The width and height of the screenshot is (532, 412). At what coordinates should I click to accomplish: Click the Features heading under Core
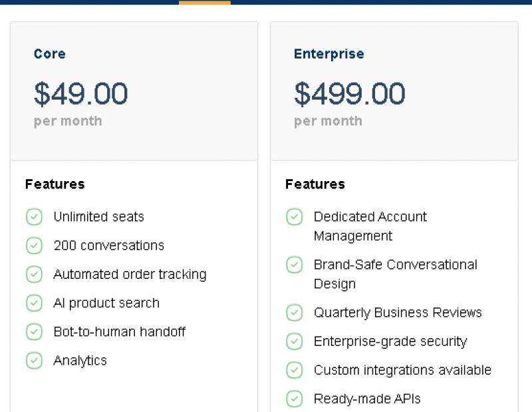[54, 184]
